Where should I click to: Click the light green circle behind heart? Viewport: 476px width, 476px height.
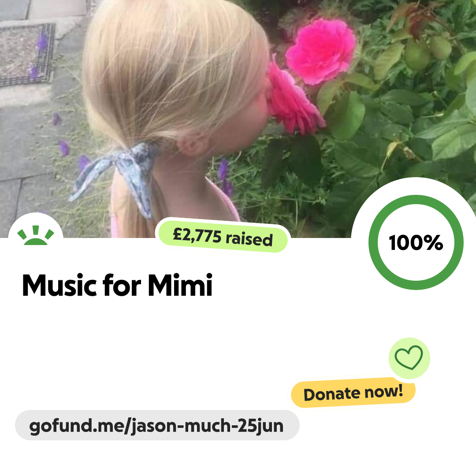(409, 358)
